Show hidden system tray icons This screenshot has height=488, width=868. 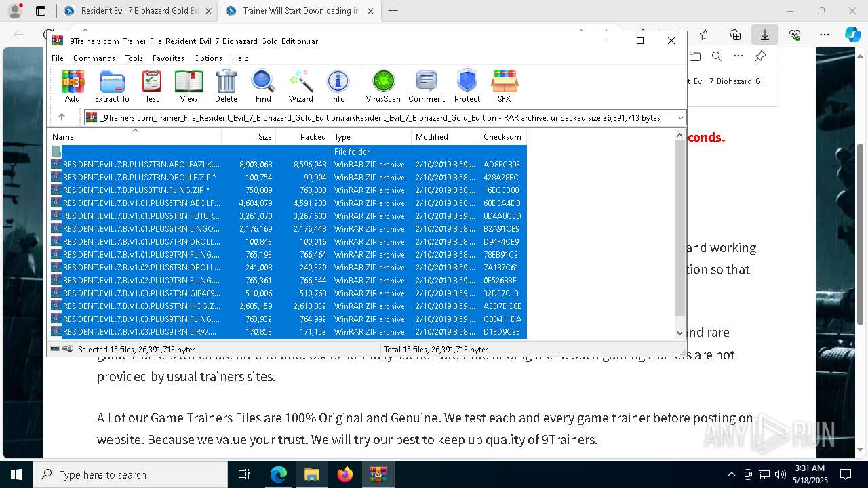tap(731, 474)
